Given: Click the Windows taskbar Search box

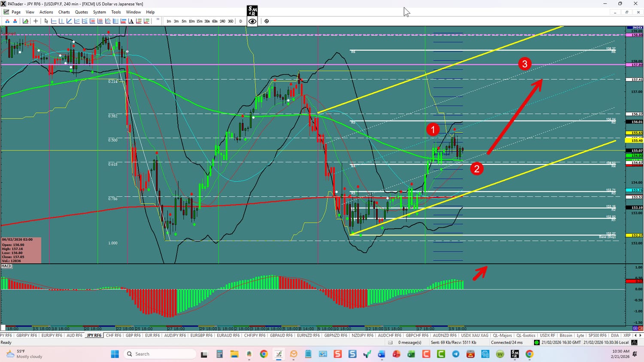Looking at the screenshot, I should [x=160, y=354].
